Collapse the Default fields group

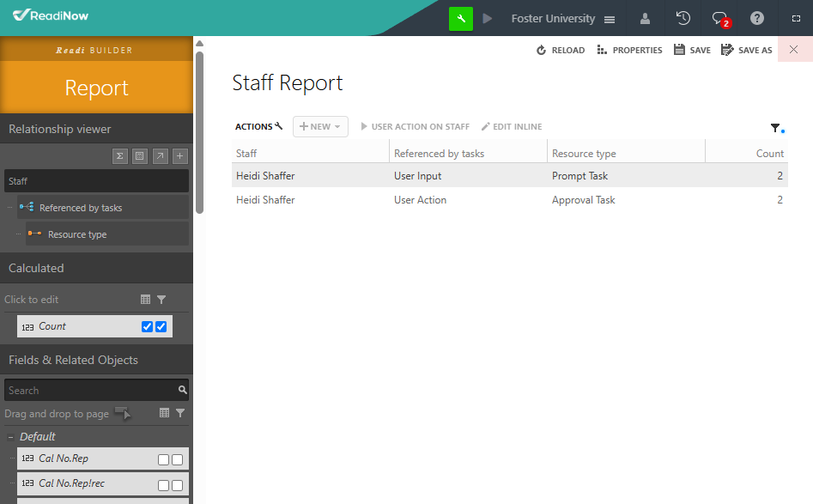tap(10, 437)
